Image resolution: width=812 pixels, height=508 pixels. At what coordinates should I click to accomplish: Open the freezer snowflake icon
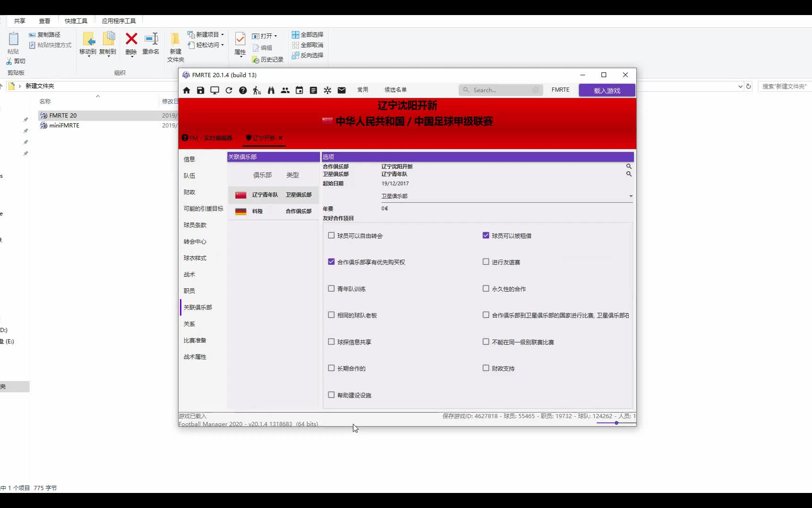[328, 90]
